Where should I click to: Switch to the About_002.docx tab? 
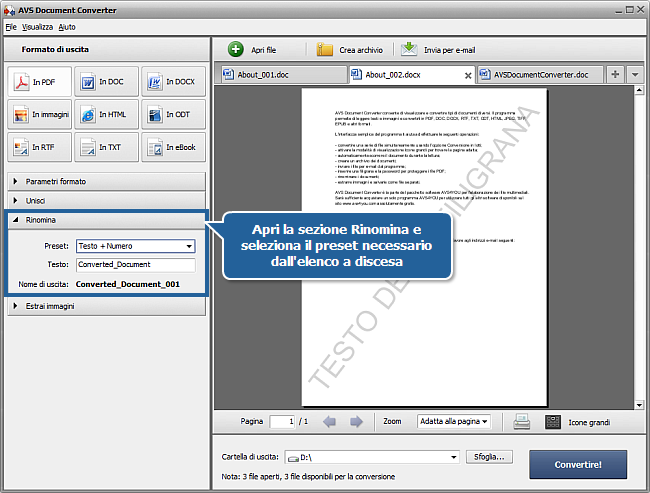pyautogui.click(x=412, y=75)
